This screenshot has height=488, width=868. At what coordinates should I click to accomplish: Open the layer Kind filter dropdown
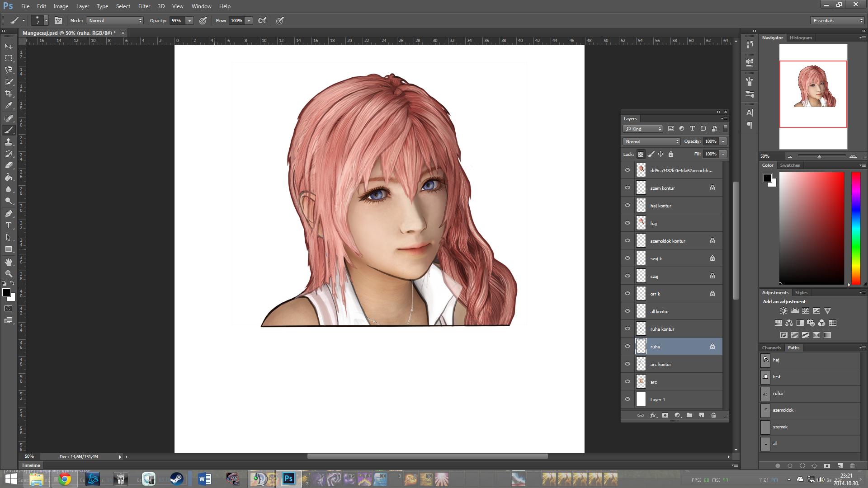click(x=643, y=129)
